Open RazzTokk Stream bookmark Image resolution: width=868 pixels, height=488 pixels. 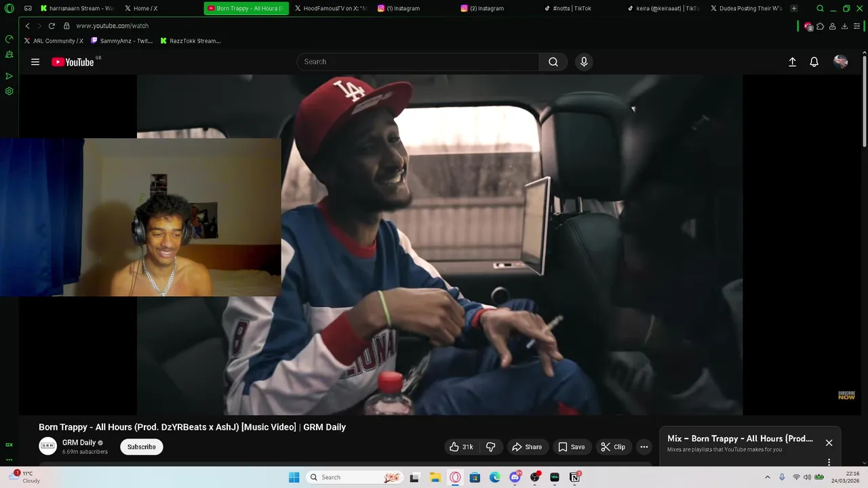191,41
